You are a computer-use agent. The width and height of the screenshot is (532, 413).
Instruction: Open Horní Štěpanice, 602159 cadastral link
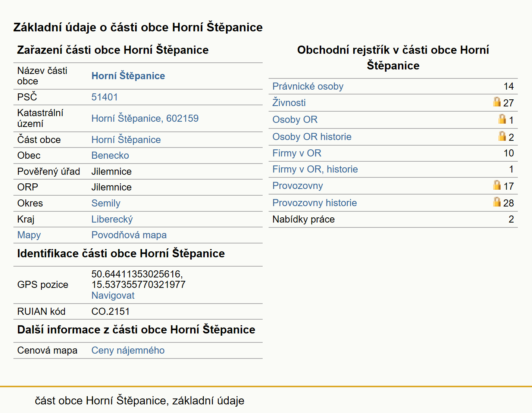pyautogui.click(x=145, y=118)
